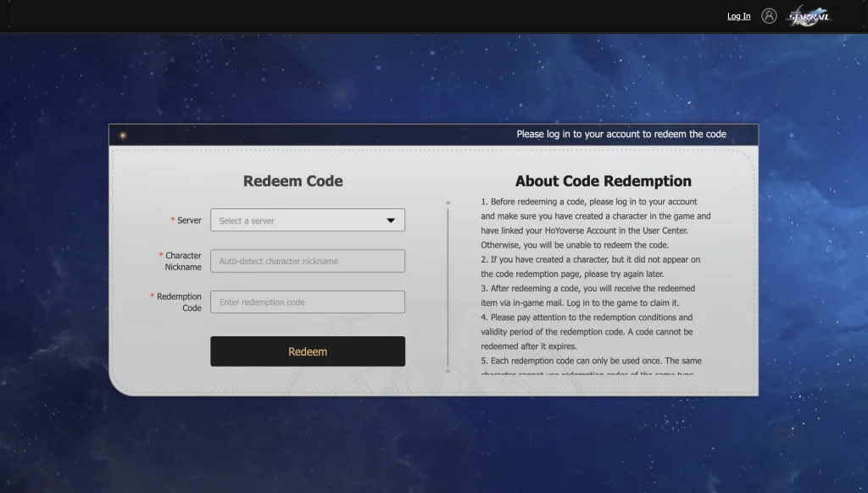The width and height of the screenshot is (868, 493).
Task: Open the Select a server field
Action: [297, 220]
